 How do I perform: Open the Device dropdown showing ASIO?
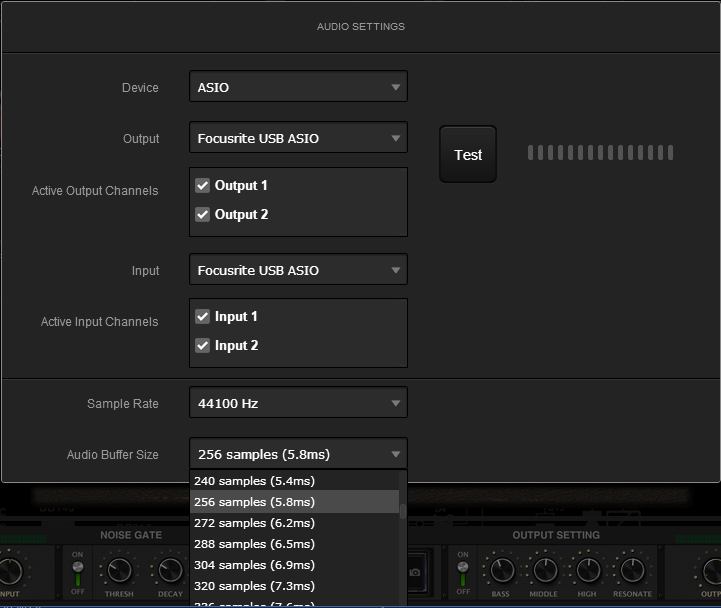tap(298, 86)
